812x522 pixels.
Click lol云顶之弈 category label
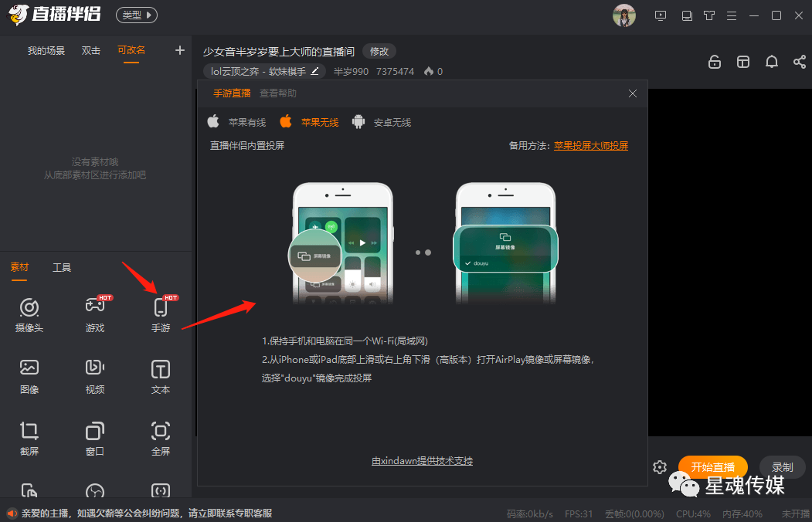pos(258,71)
